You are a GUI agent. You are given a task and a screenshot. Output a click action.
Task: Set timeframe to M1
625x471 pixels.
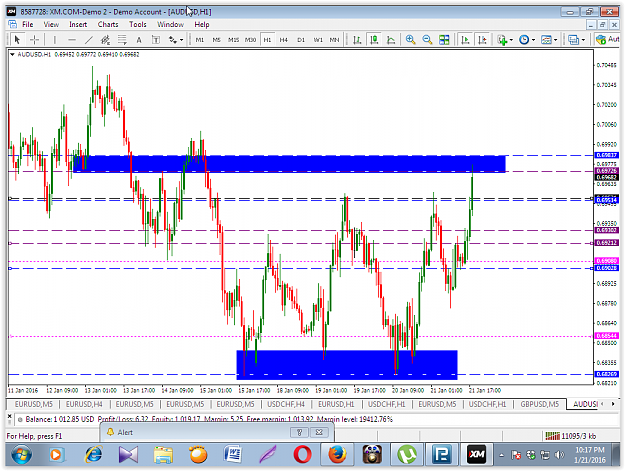pos(200,40)
